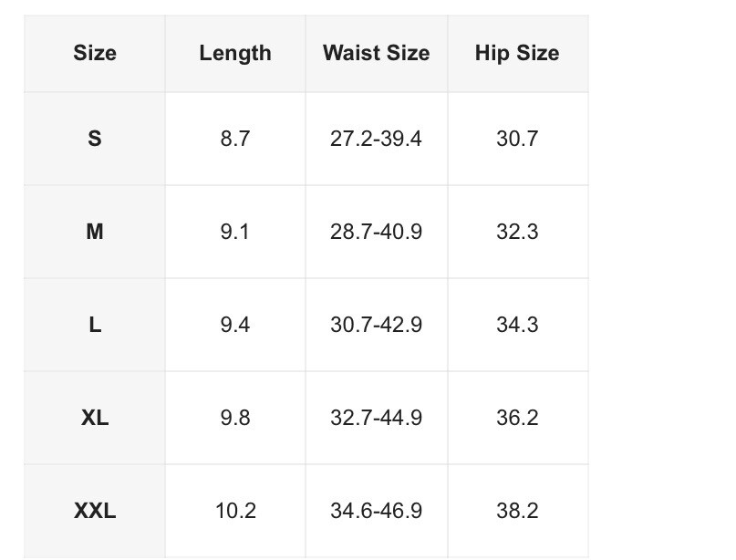The width and height of the screenshot is (736, 560).
Task: Select the L size row label
Action: tap(95, 325)
